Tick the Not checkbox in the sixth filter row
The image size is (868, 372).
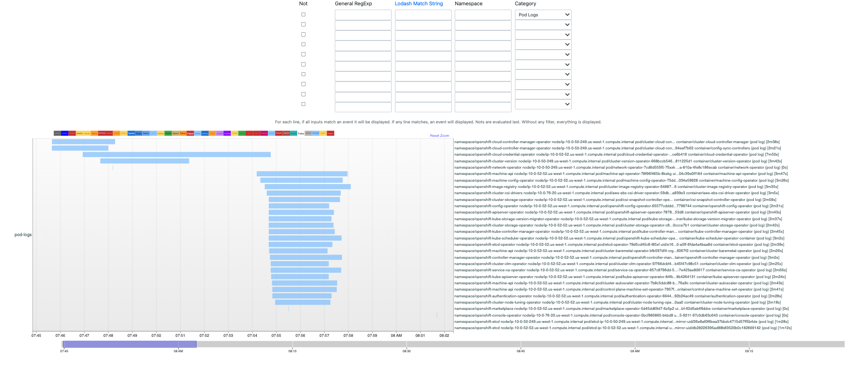pyautogui.click(x=303, y=64)
